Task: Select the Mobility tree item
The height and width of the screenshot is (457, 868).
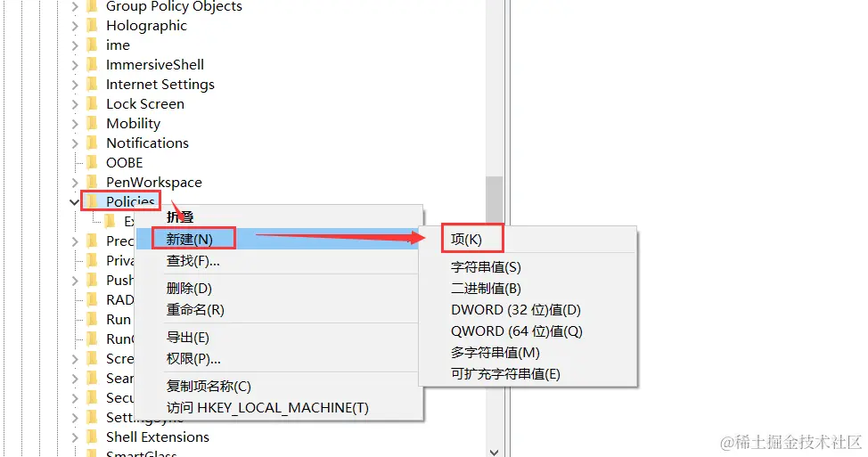Action: point(134,123)
